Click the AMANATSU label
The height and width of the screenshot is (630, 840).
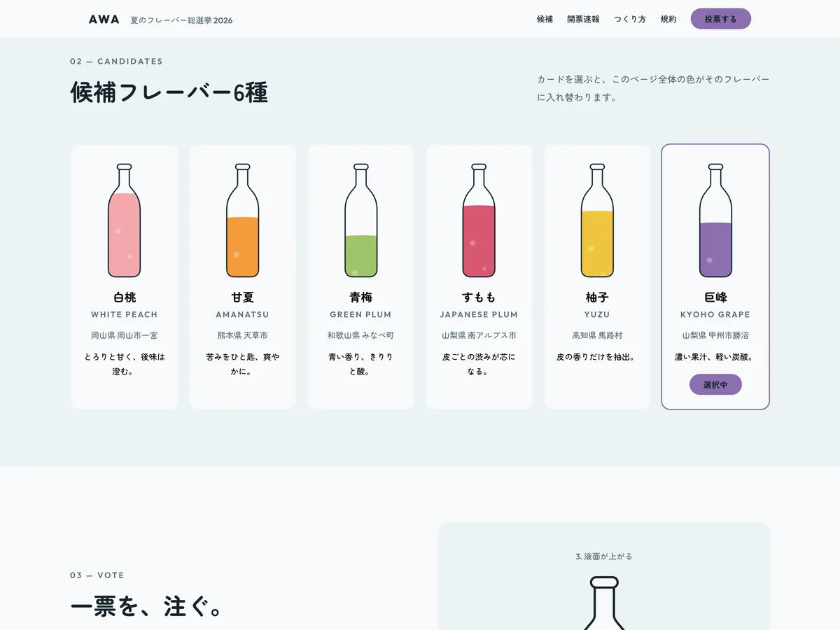tap(243, 314)
